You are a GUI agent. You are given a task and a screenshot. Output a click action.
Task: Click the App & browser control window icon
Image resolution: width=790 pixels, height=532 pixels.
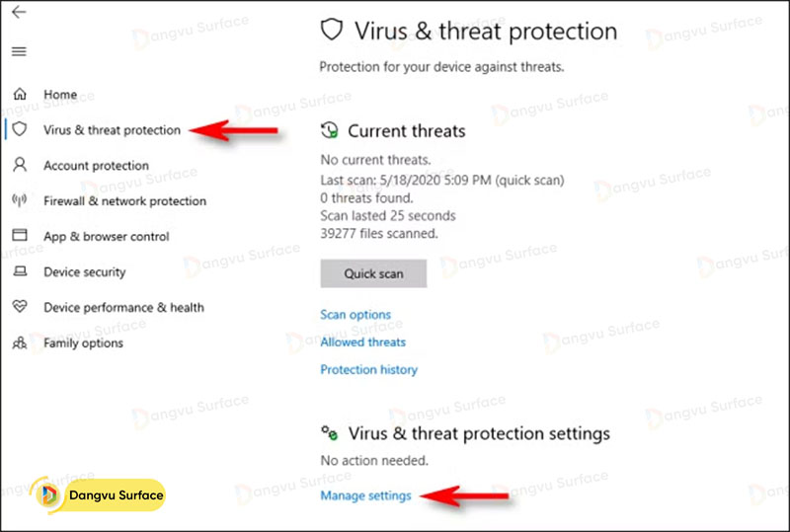point(19,237)
